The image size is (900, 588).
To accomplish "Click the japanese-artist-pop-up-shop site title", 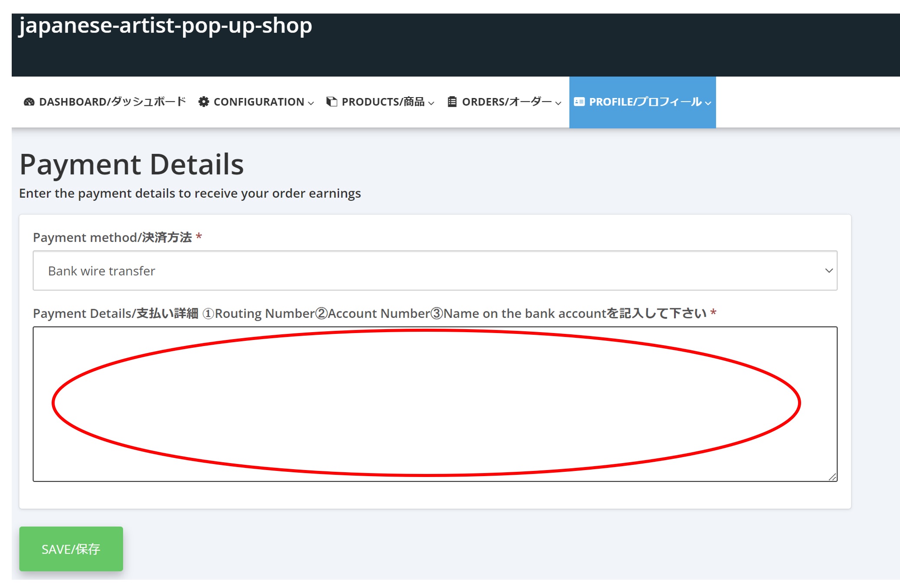I will (165, 25).
